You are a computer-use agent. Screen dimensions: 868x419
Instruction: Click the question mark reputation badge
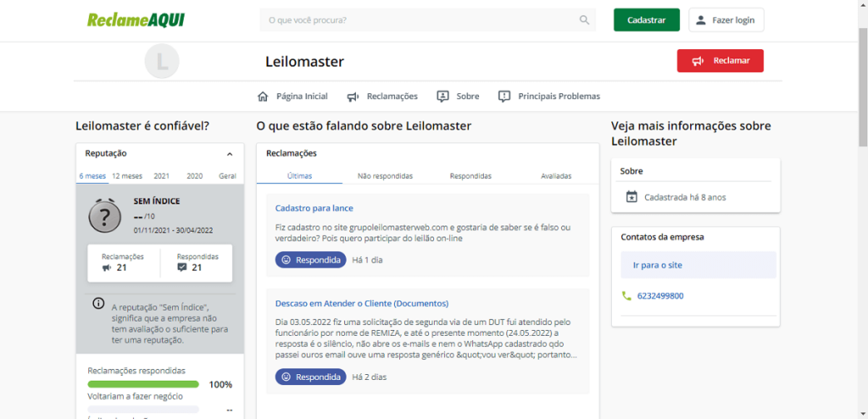(106, 216)
